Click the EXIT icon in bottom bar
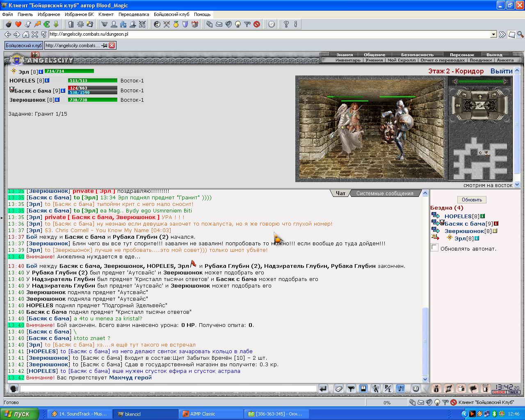The width and height of the screenshot is (525, 420). pyautogui.click(x=486, y=388)
